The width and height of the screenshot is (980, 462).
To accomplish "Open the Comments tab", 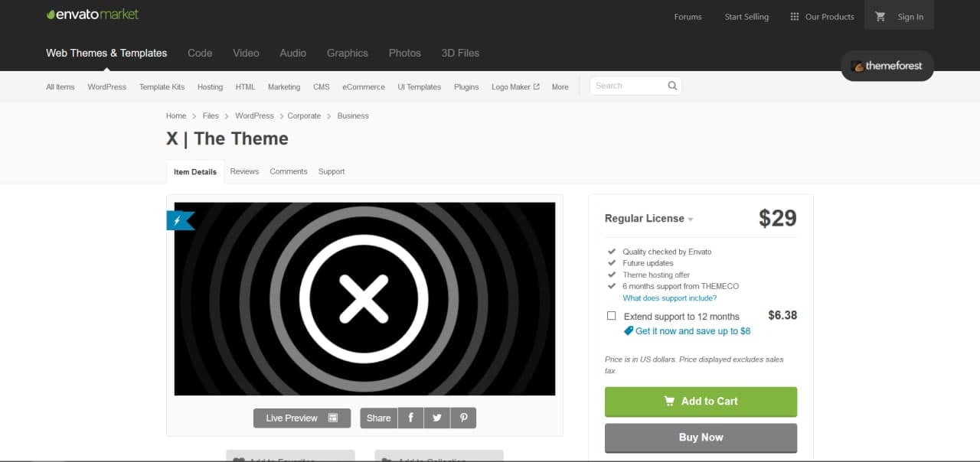I will [288, 171].
